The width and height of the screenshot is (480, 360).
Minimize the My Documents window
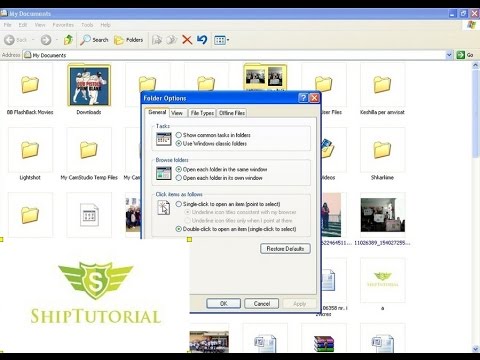coord(452,14)
